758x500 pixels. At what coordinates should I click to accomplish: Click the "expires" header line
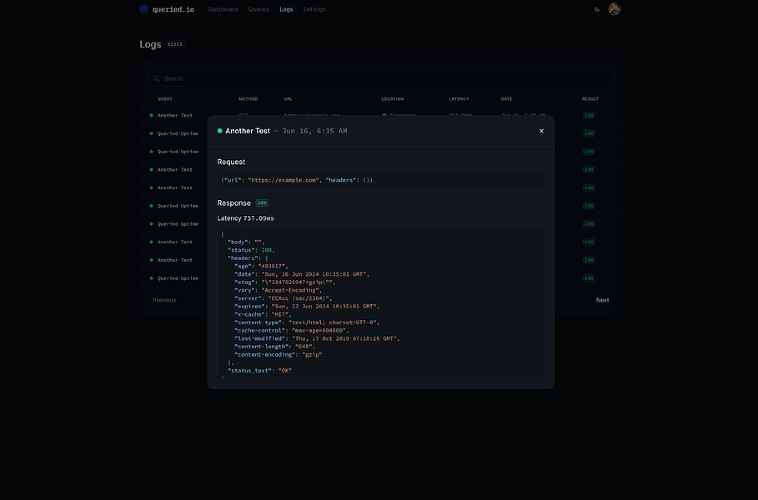[307, 306]
